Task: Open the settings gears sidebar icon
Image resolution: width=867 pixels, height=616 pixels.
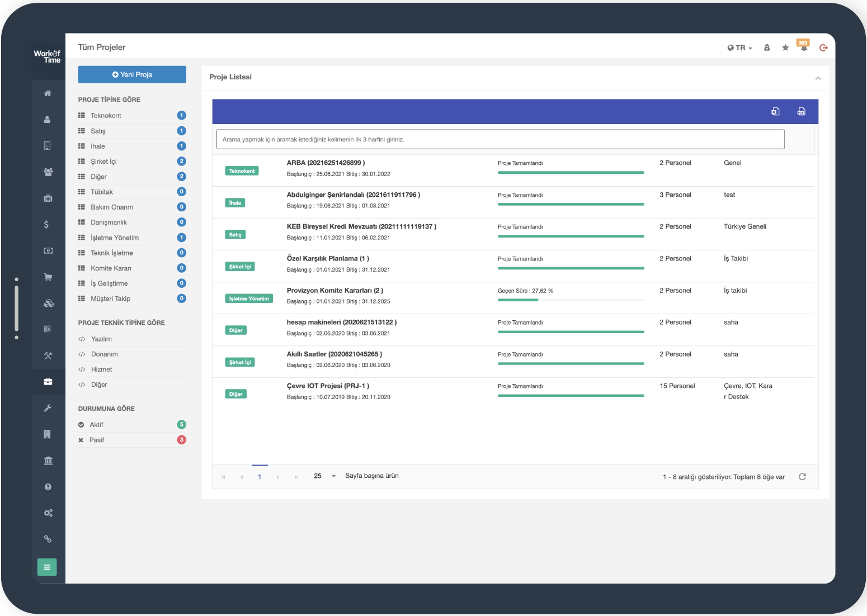Action: pos(49,513)
